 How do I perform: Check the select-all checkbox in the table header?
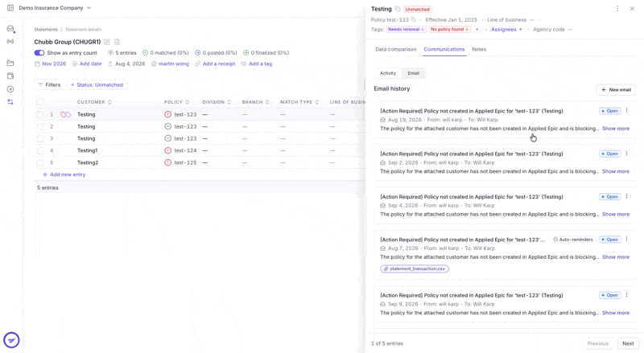pyautogui.click(x=39, y=102)
